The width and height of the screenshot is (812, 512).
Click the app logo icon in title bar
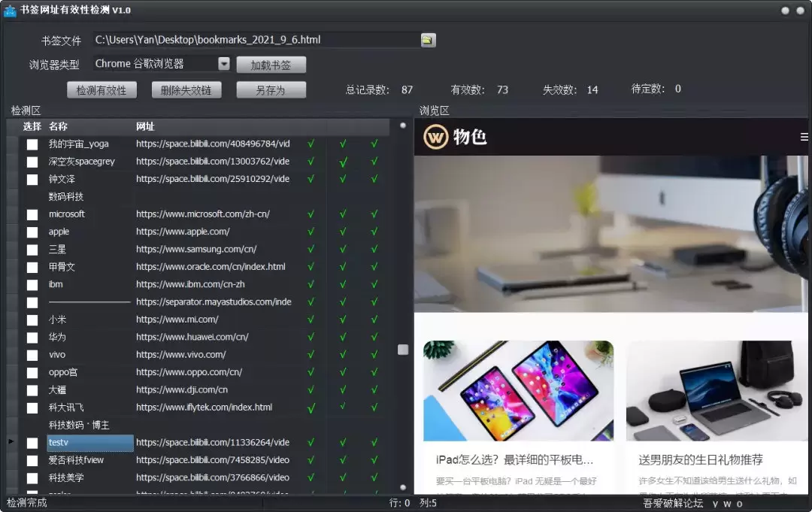(10, 11)
